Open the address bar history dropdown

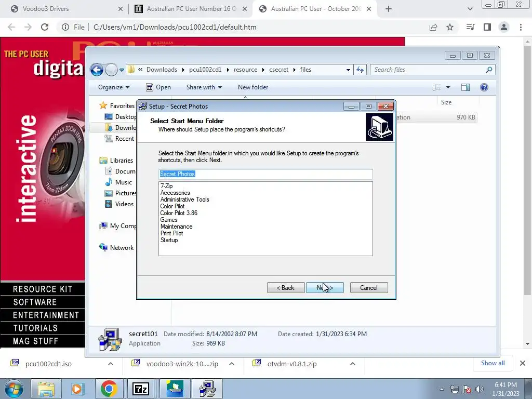click(x=348, y=70)
